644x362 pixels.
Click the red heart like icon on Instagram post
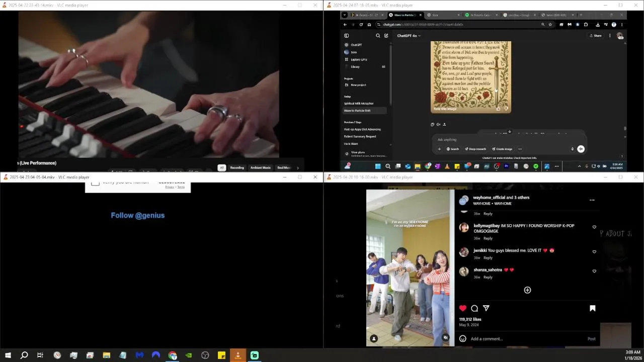click(x=463, y=308)
